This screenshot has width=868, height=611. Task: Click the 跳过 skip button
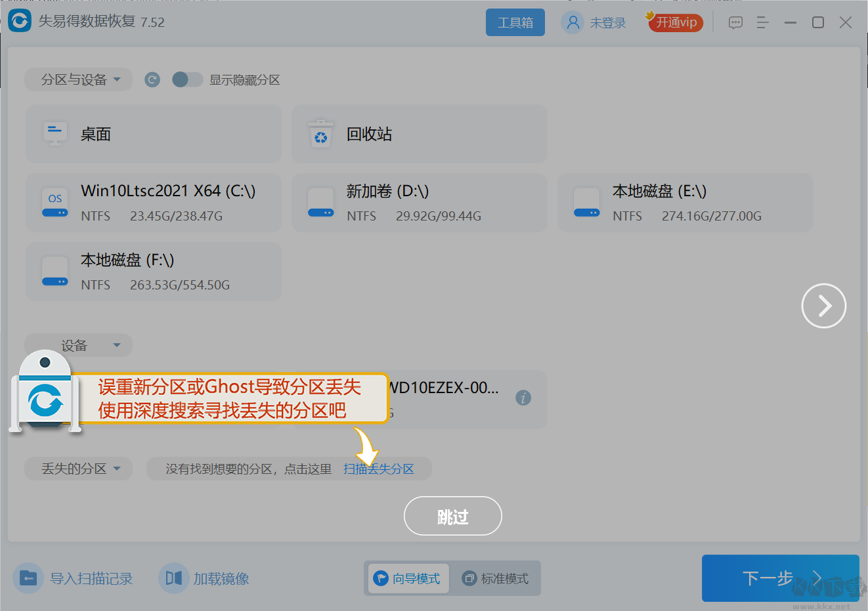click(x=453, y=516)
